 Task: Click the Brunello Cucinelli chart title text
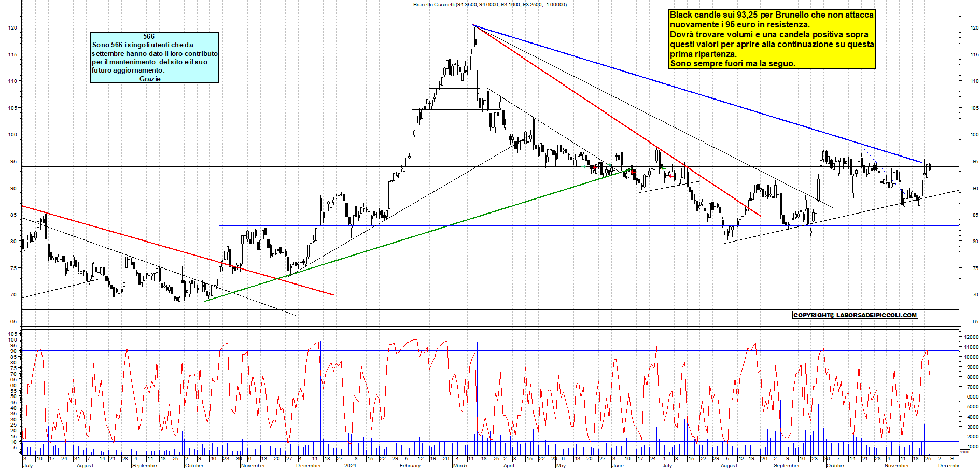490,4
